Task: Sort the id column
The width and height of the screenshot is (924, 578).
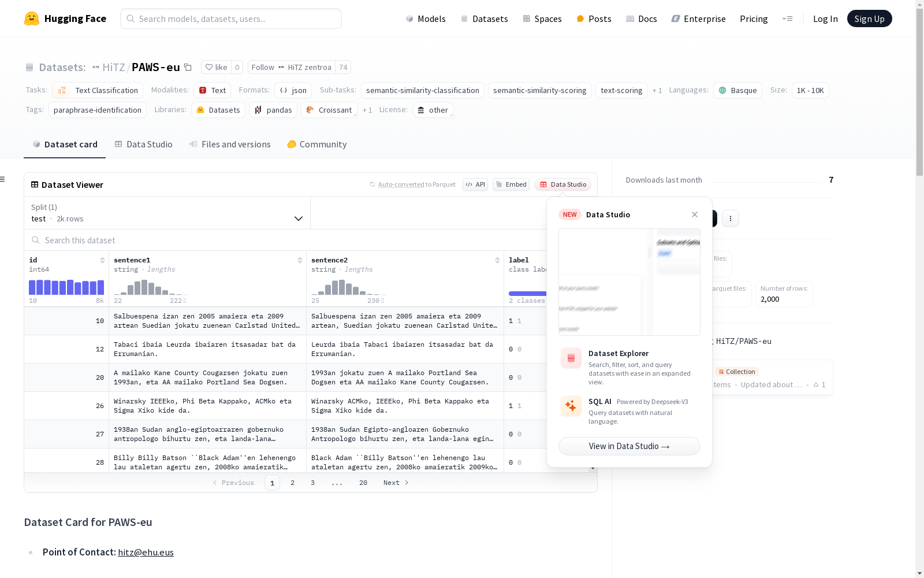Action: pos(102,260)
